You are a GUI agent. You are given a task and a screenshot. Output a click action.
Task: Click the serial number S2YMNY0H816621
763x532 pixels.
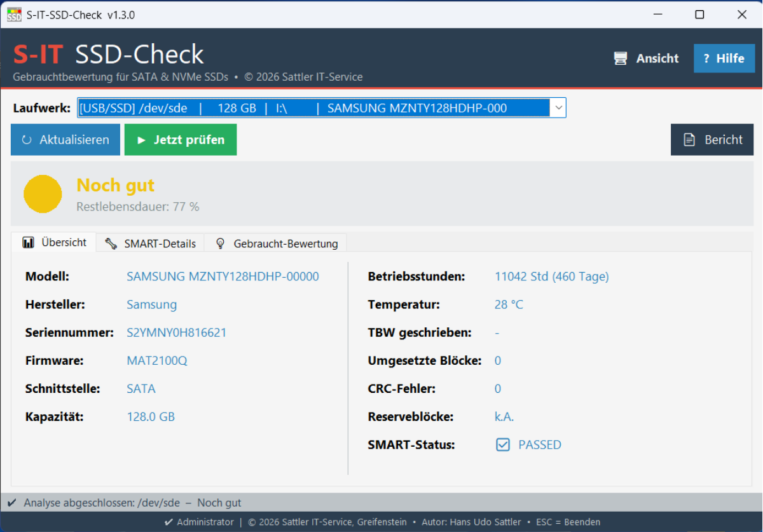click(x=177, y=332)
